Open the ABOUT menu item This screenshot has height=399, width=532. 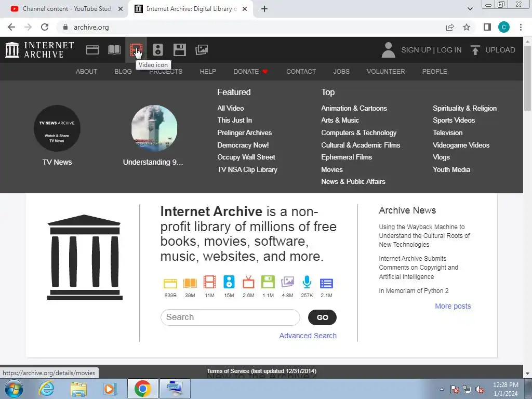[86, 72]
